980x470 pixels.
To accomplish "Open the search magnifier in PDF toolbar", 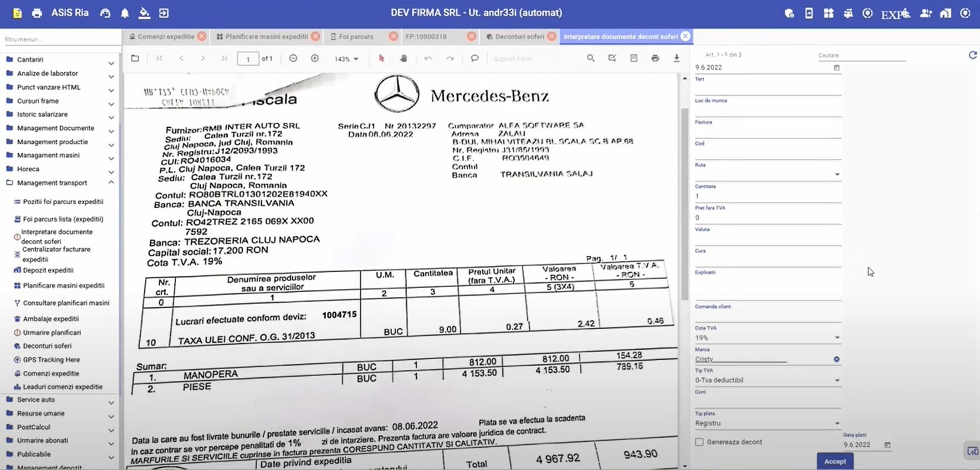I will click(x=590, y=59).
